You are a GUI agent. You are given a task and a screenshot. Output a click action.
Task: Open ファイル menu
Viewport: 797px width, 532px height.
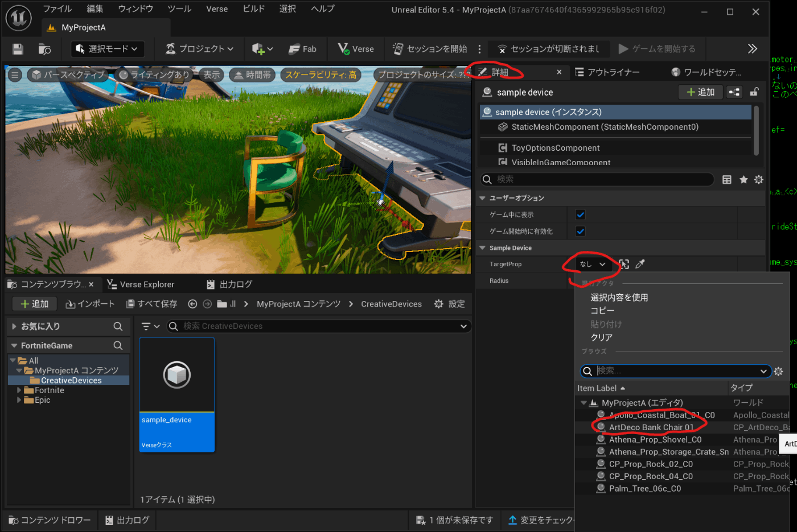pos(57,9)
